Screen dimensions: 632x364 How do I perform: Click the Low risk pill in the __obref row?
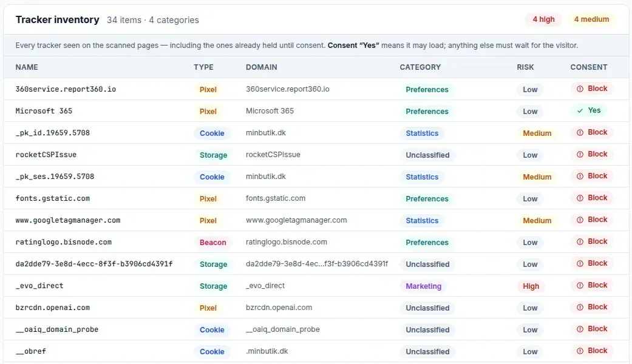[530, 351]
